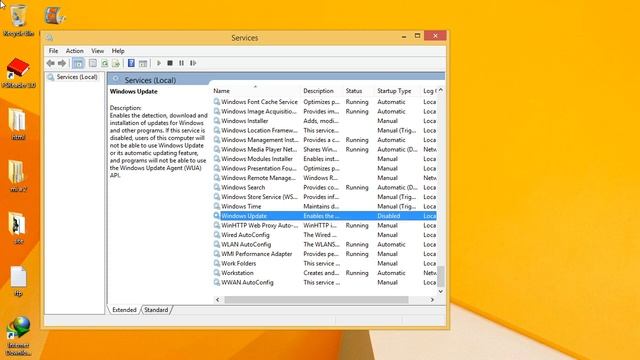Viewport: 640px width, 360px height.
Task: Select the Work Folders service
Action: click(324, 264)
